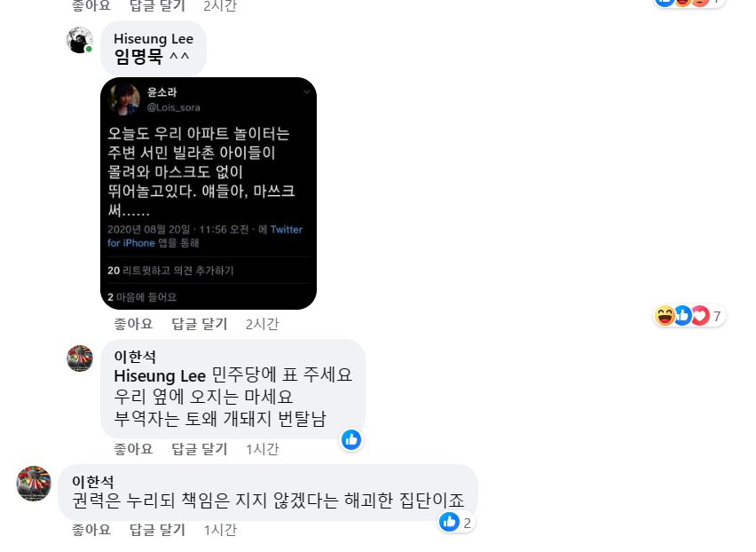Viewport: 756px width, 552px height.
Task: Click the 좋아요 link at the very top
Action: 91,6
